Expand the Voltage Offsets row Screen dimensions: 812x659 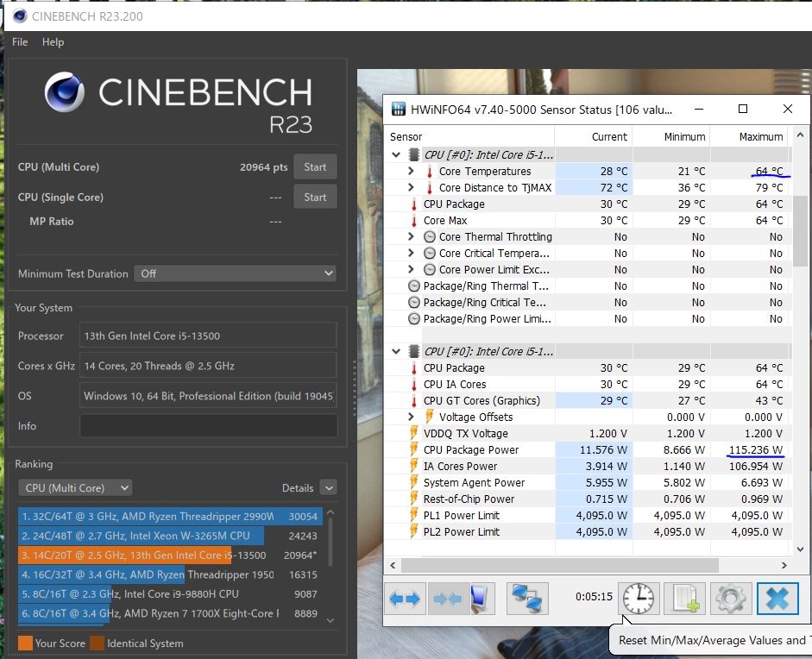[x=411, y=417]
